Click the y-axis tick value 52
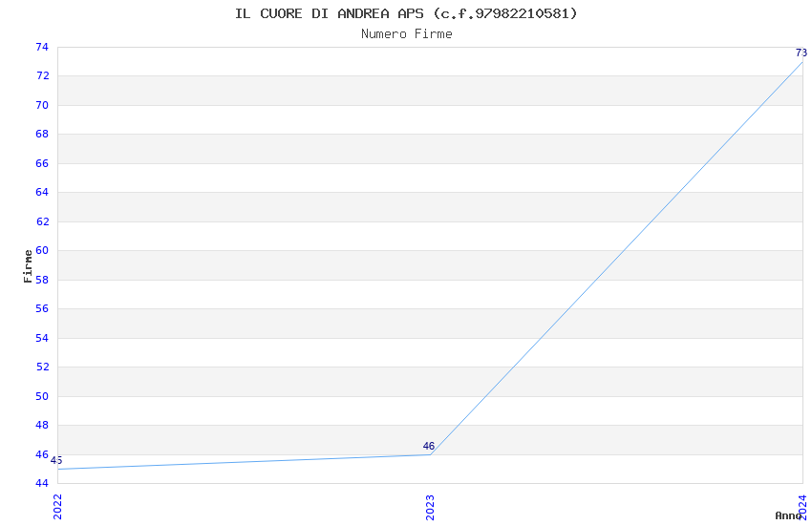The image size is (812, 525). pyautogui.click(x=42, y=367)
